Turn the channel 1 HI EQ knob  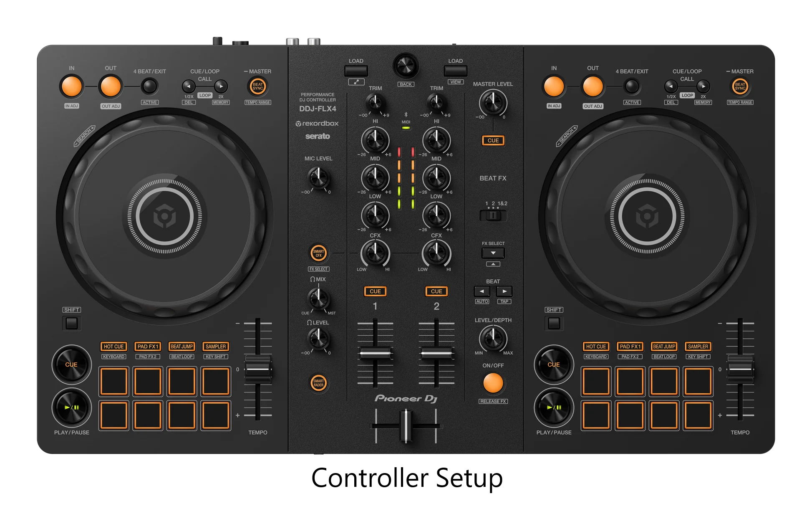[375, 140]
